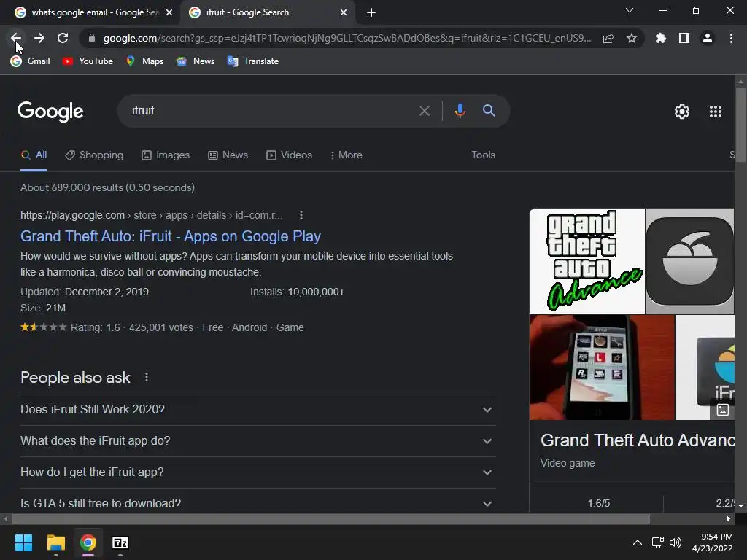Screen dimensions: 747x560
Task: Open the tab search dropdown arrow
Action: point(630,10)
